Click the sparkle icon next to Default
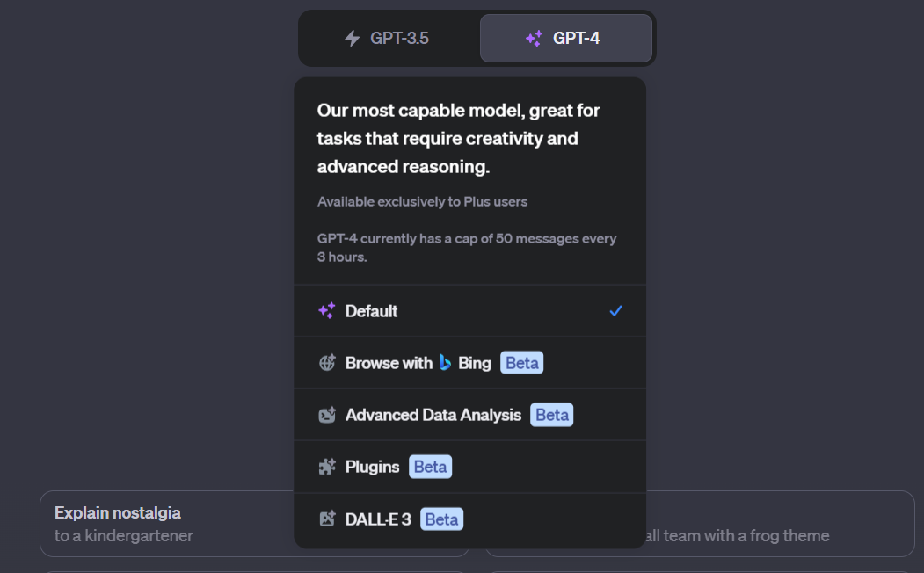The height and width of the screenshot is (573, 924). 327,310
